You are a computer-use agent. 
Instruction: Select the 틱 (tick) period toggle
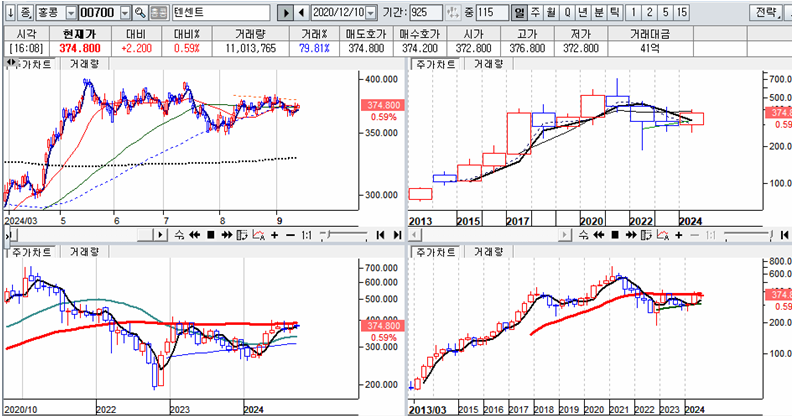pos(615,13)
